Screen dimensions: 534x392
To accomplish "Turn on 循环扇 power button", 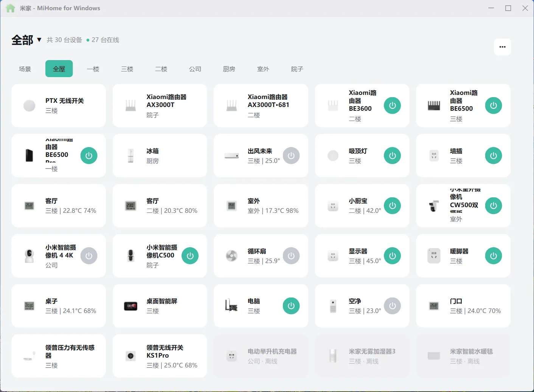I will pos(291,256).
